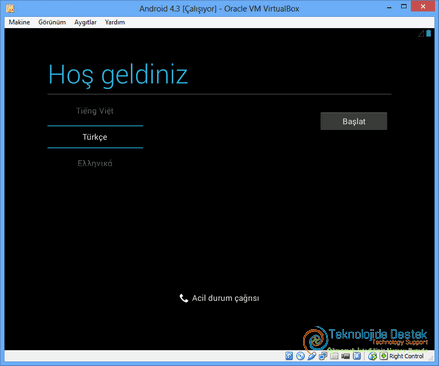Click the optical disc icon in status bar
Viewport: 439px width, 366px height.
300,356
